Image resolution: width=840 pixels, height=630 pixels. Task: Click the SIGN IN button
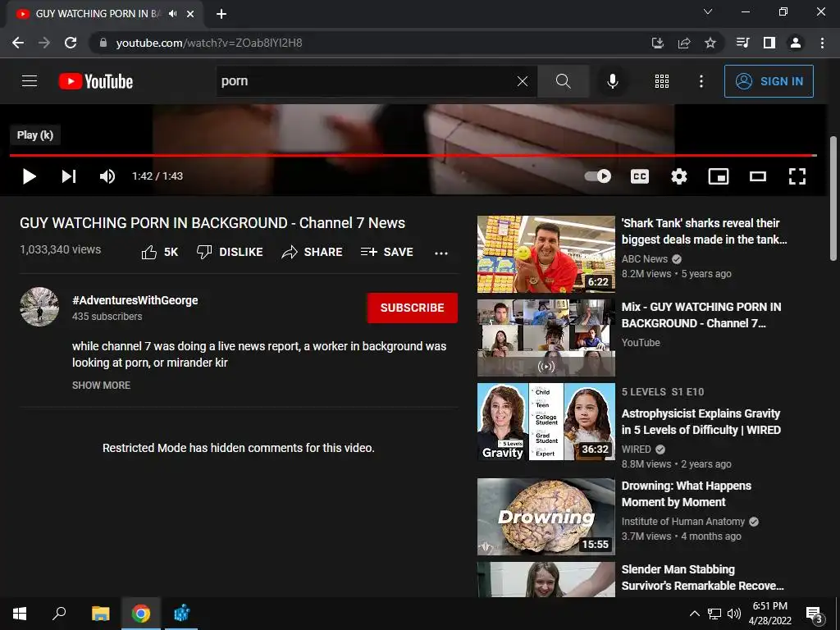coord(769,81)
